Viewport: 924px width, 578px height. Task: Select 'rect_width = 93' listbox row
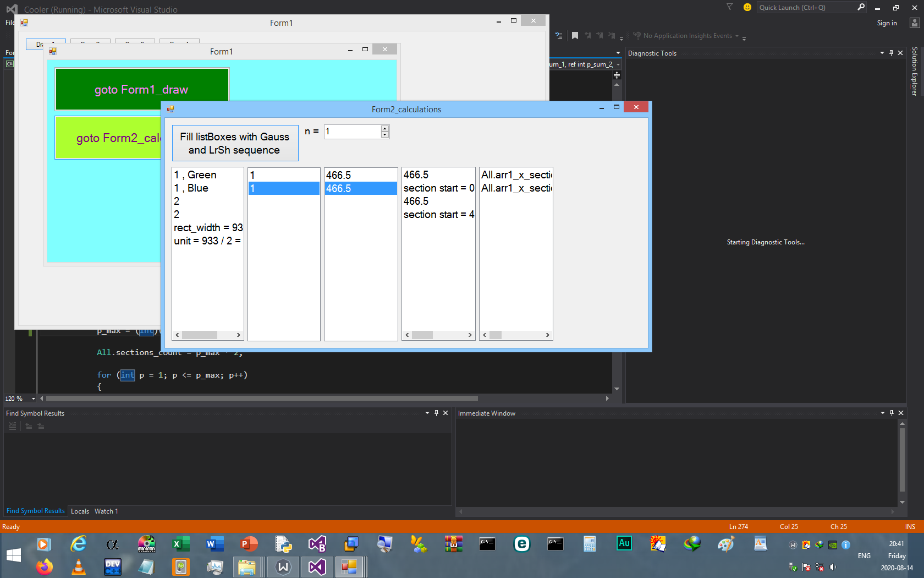pos(208,228)
